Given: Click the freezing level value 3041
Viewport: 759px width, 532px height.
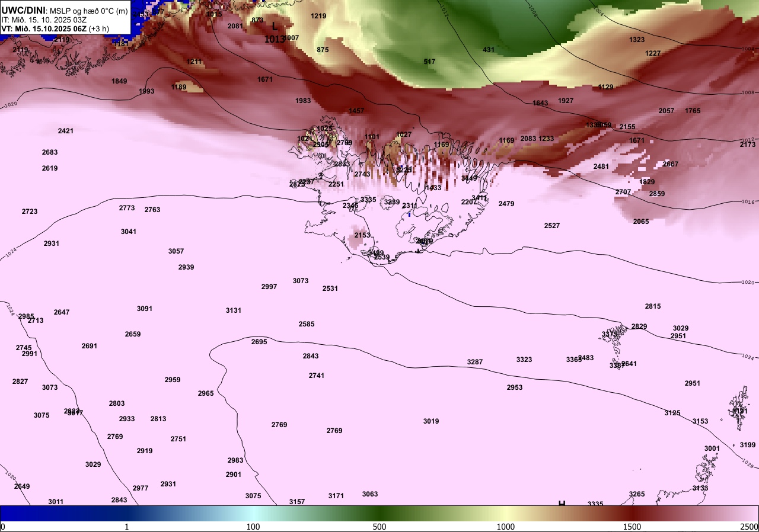Looking at the screenshot, I should point(129,232).
